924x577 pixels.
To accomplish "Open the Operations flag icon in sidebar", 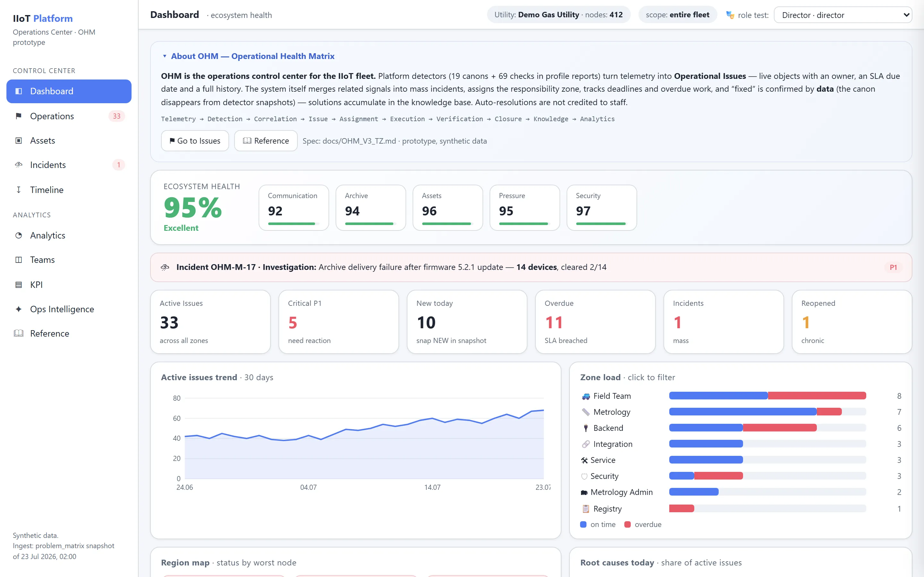I will [18, 116].
